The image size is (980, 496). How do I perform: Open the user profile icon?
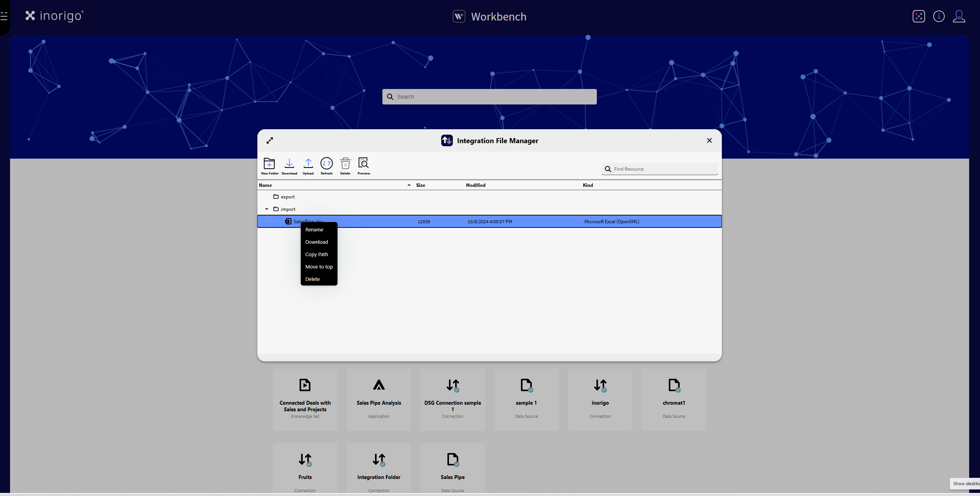[x=959, y=16]
